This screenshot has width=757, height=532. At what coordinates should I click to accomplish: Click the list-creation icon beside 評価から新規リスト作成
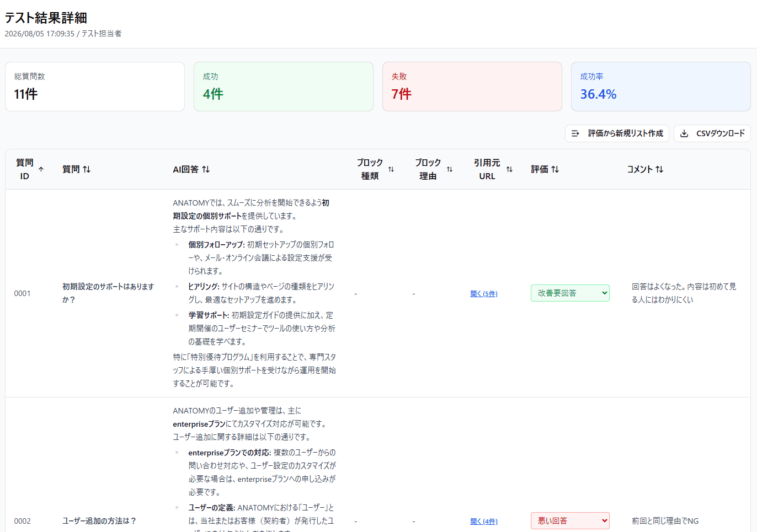(575, 133)
